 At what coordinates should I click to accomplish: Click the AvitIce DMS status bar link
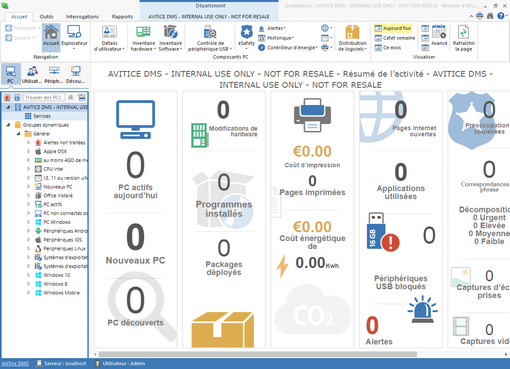pos(15,364)
